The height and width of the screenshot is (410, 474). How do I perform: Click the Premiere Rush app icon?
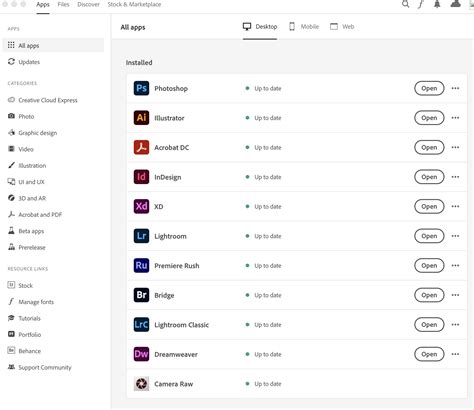pos(141,265)
